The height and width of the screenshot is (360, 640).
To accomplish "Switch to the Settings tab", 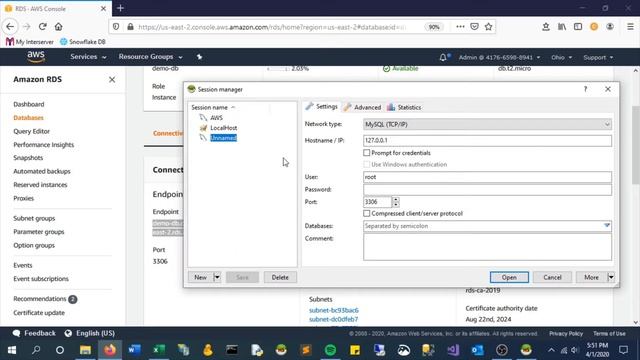I will [322, 107].
